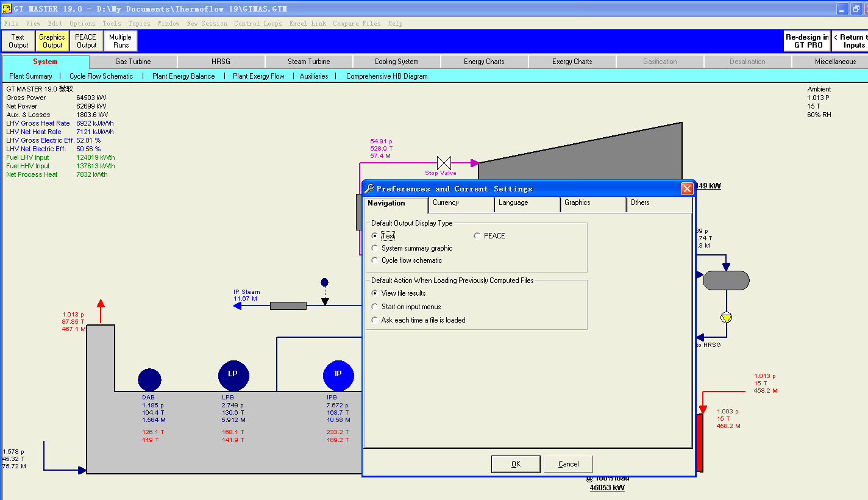
Task: Open the Others tab in Preferences
Action: [659, 204]
